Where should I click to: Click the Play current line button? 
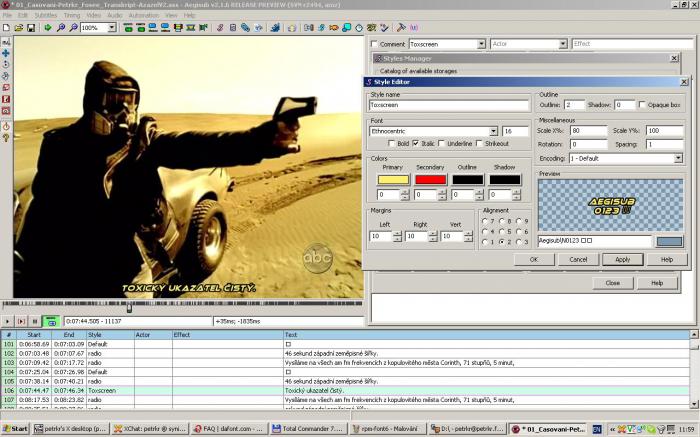[x=21, y=321]
